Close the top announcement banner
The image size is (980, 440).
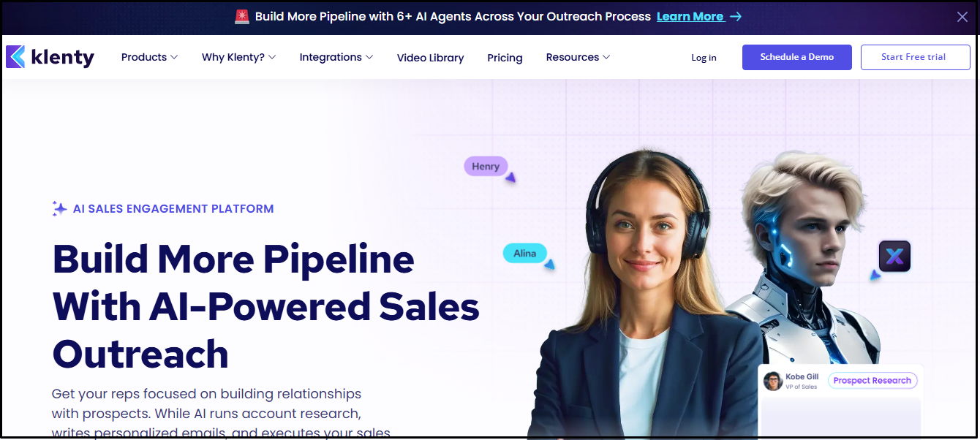(962, 17)
